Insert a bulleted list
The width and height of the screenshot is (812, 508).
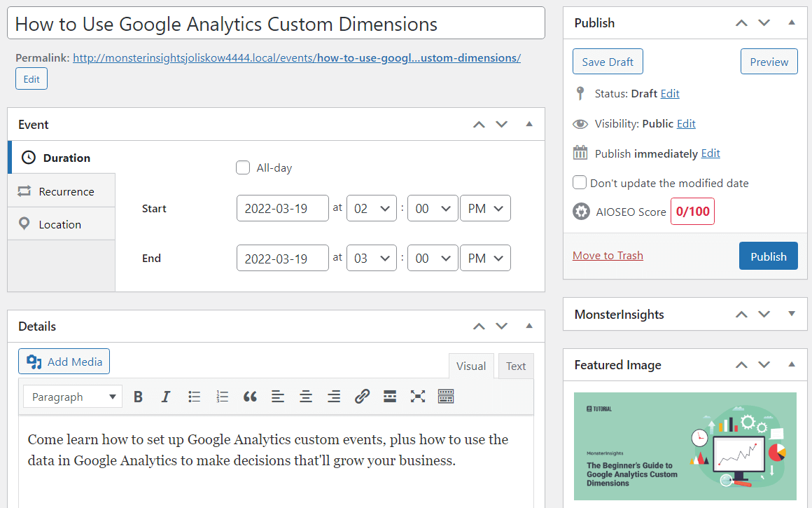pos(195,397)
